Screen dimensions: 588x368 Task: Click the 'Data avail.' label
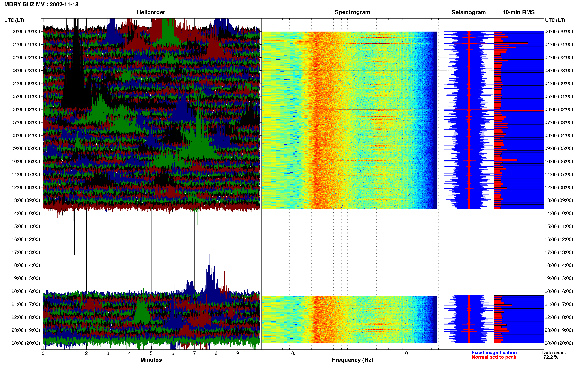[x=554, y=353]
